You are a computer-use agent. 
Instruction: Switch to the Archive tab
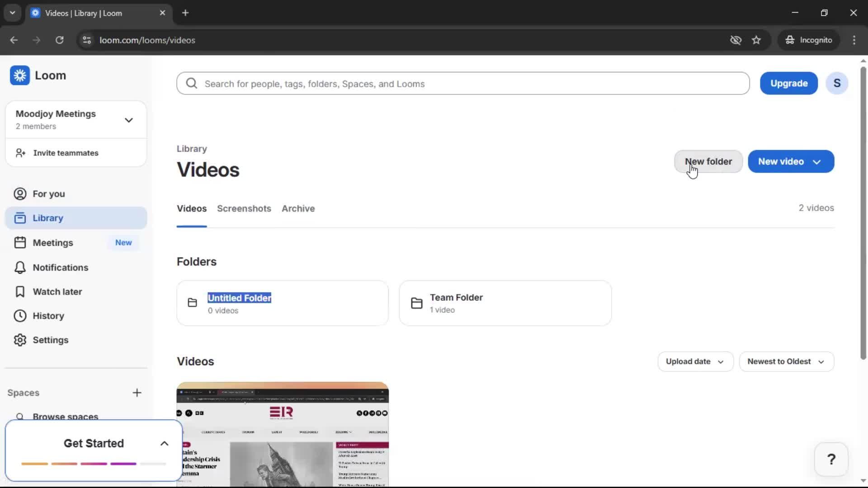(x=298, y=208)
